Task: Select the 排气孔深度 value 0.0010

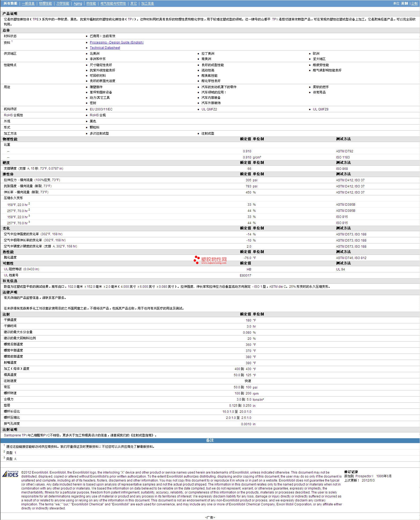Action: coord(246,424)
